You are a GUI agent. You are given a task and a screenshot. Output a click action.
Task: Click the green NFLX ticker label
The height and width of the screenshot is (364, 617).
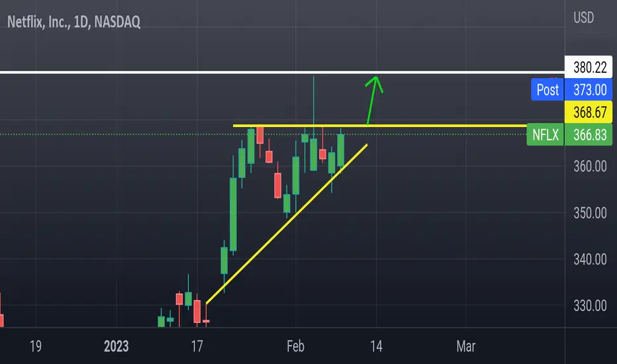point(546,134)
